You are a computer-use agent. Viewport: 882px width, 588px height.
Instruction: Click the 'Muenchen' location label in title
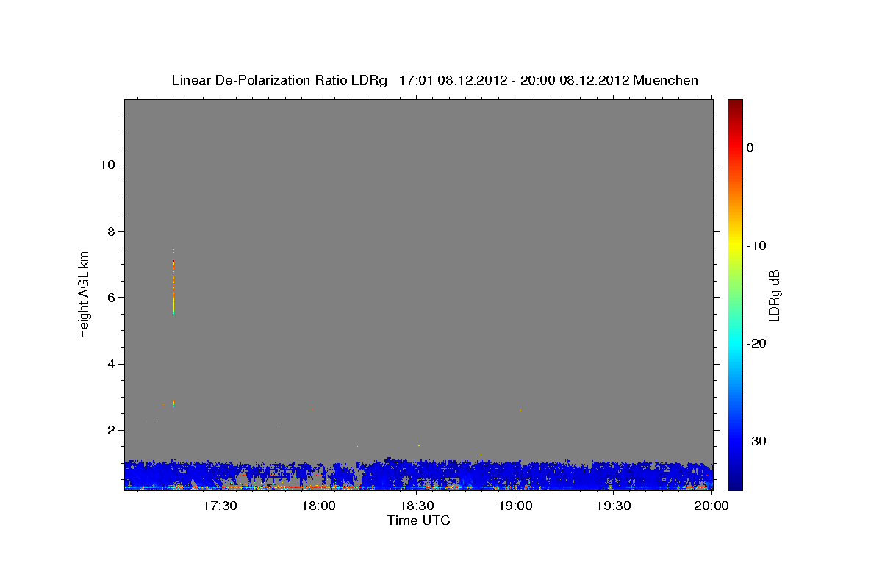click(x=666, y=80)
